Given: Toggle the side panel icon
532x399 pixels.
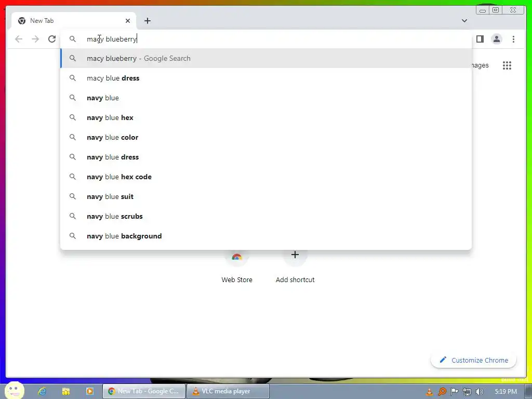Looking at the screenshot, I should [x=480, y=39].
